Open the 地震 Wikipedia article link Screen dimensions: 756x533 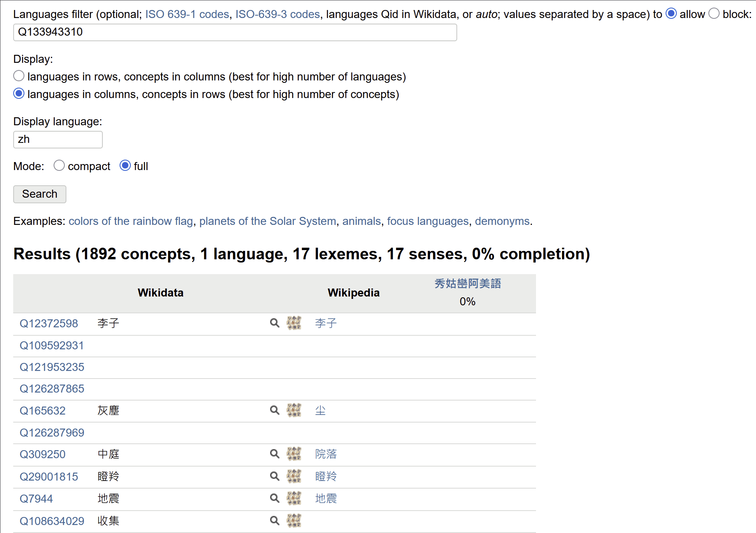coord(326,499)
